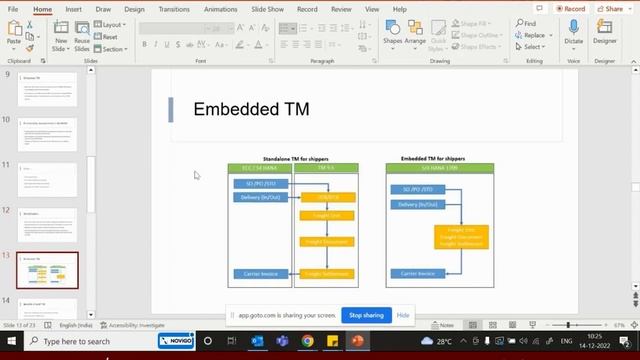Open Font dialog launcher
The width and height of the screenshot is (640, 360).
[271, 61]
